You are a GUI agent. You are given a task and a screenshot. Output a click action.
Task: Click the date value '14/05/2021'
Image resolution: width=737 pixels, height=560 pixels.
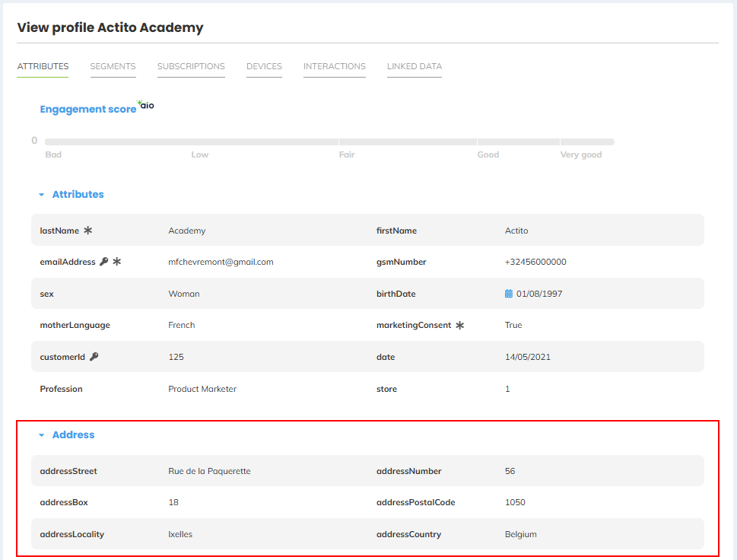point(527,357)
